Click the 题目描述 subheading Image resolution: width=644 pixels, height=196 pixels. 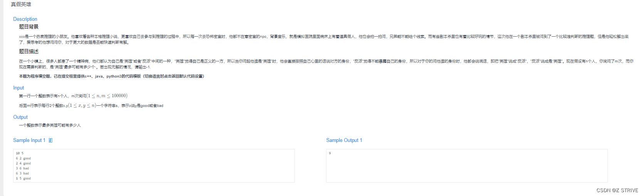coord(29,51)
